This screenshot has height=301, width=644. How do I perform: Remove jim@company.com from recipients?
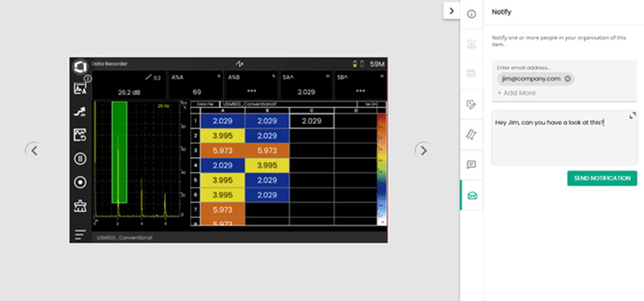(x=567, y=79)
